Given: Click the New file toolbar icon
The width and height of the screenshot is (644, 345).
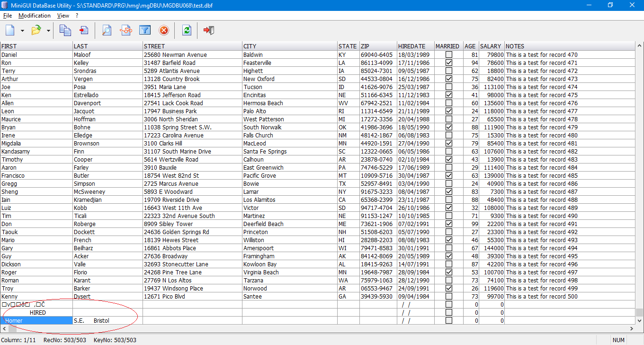Looking at the screenshot, I should 10,30.
